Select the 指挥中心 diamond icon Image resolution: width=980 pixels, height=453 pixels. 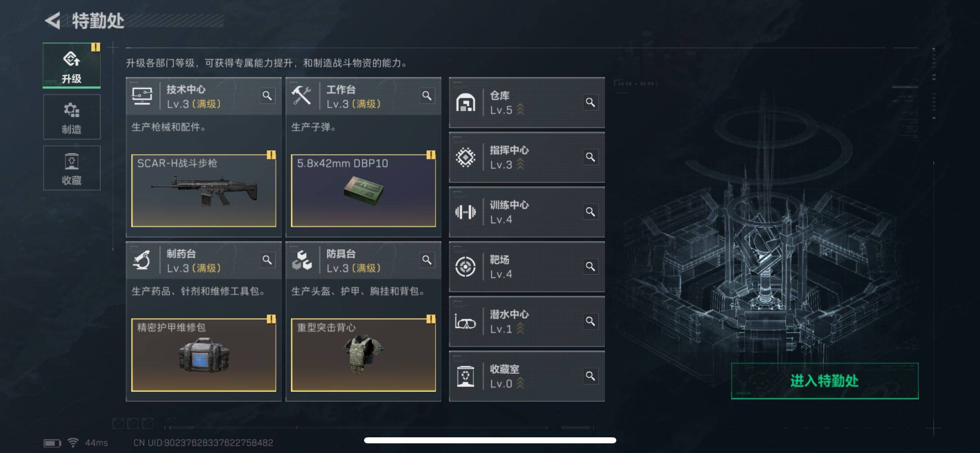click(x=465, y=157)
